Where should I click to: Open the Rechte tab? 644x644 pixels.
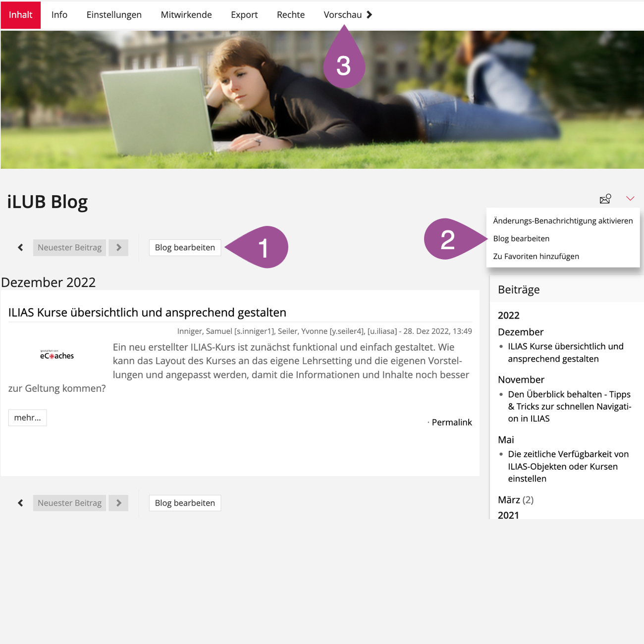(x=291, y=15)
